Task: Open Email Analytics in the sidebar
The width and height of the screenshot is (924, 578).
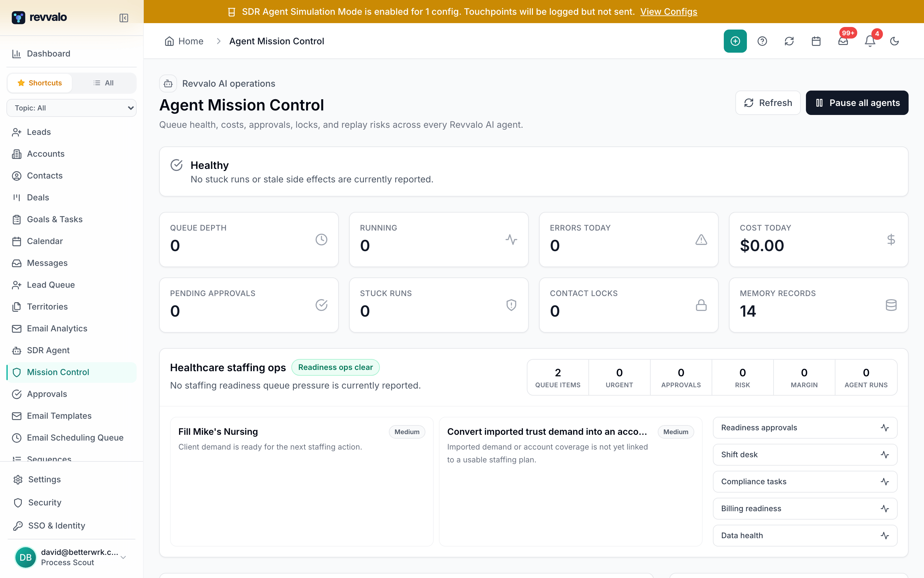Action: [72, 328]
